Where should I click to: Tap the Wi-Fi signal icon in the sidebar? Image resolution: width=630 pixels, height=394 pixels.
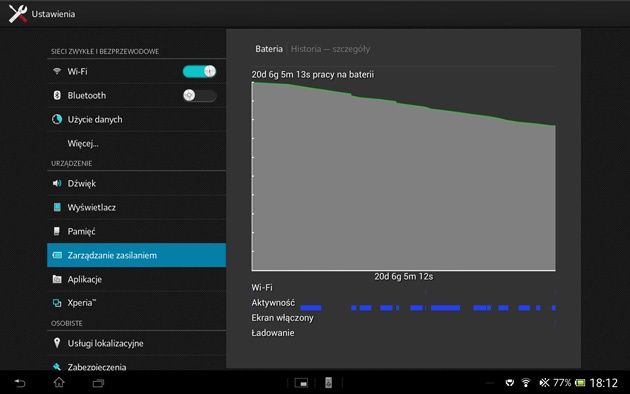point(57,71)
